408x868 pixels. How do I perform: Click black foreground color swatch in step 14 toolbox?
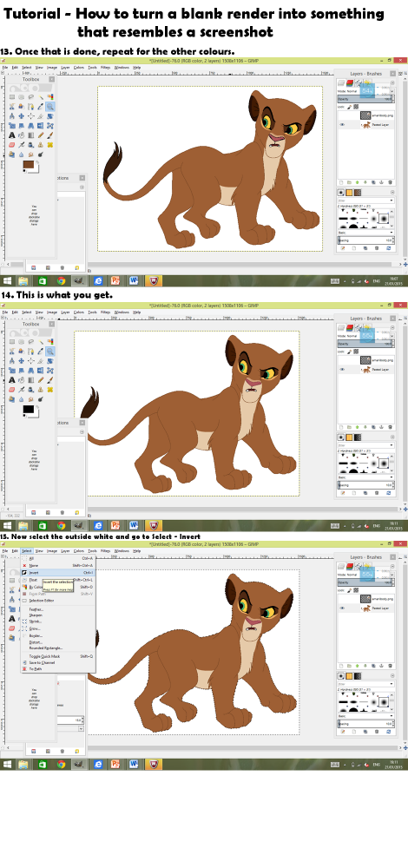click(x=28, y=410)
